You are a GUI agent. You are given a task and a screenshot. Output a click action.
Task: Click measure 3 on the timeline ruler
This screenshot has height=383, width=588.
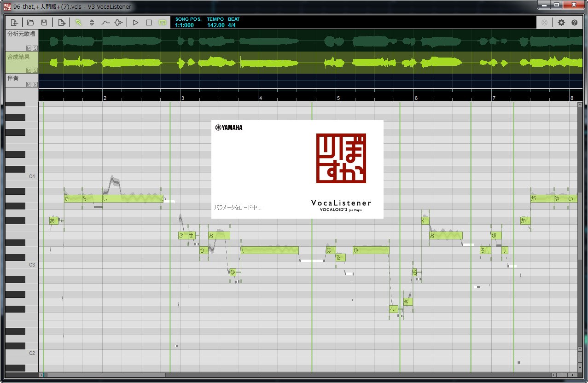pyautogui.click(x=183, y=98)
